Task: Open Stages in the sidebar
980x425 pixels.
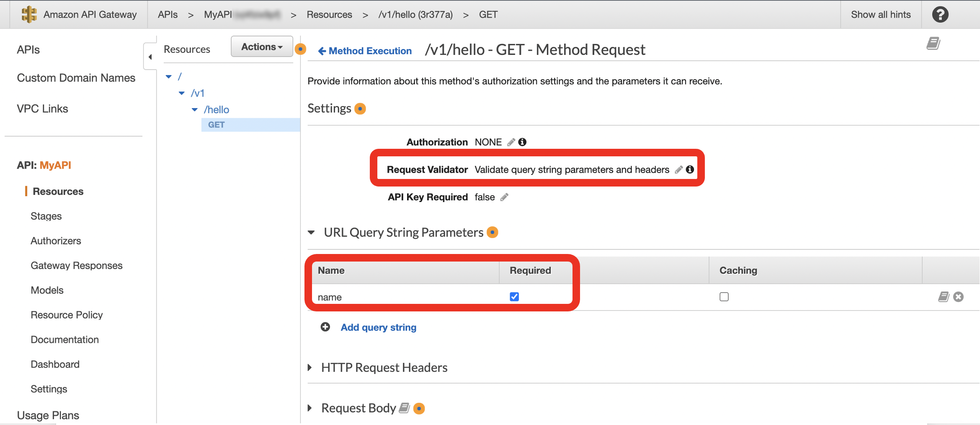Action: (46, 216)
